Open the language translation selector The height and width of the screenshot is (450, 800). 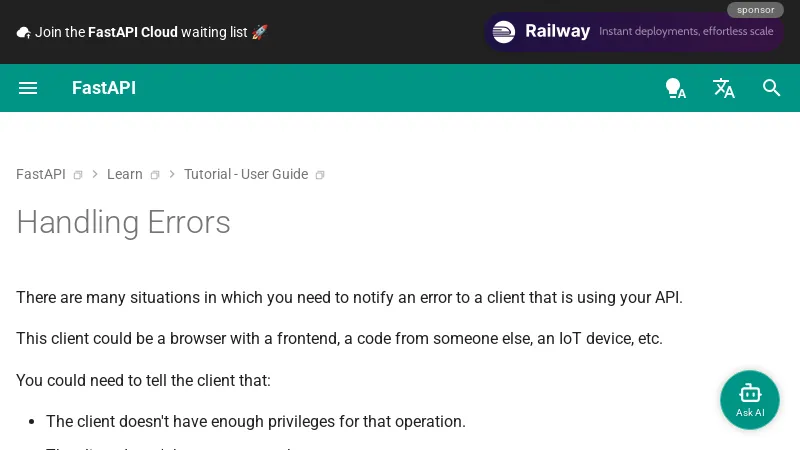(x=724, y=88)
